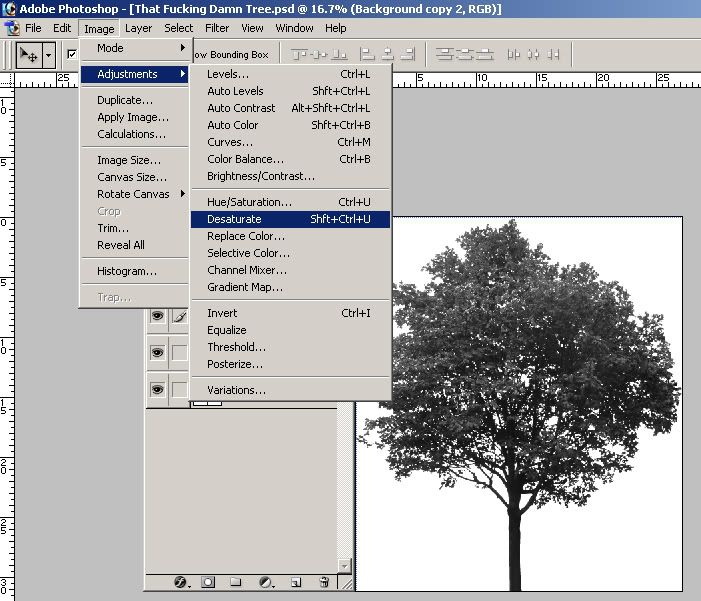Create a new layer set with folder icon
Screen dimensions: 701x601
(236, 582)
